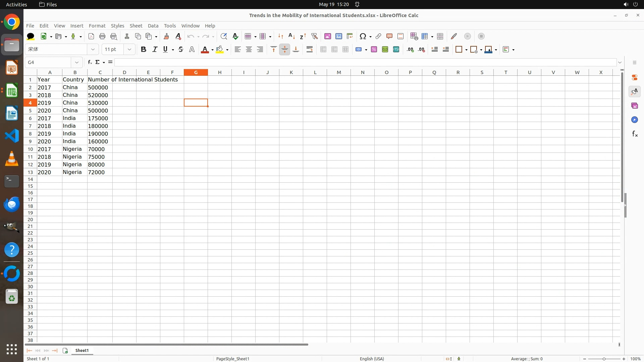Click the Spelling check icon
The image size is (644, 362).
coord(235,36)
